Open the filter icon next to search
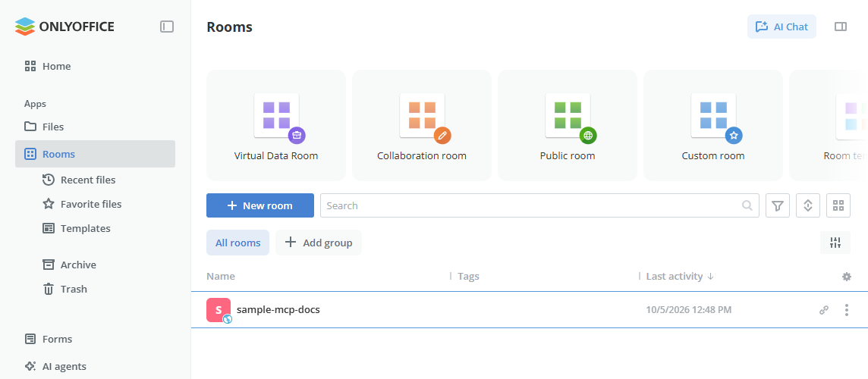This screenshot has height=379, width=868. [777, 206]
